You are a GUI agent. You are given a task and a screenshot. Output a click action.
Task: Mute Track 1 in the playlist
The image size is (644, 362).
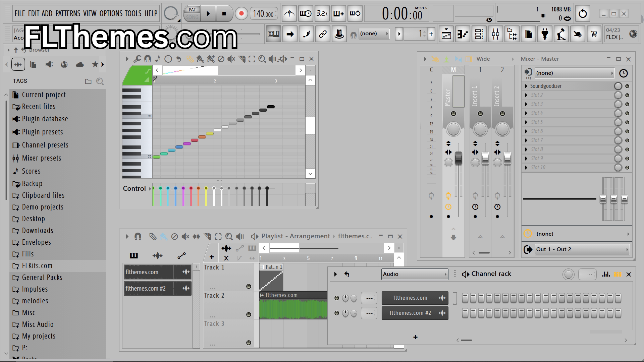[249, 286]
